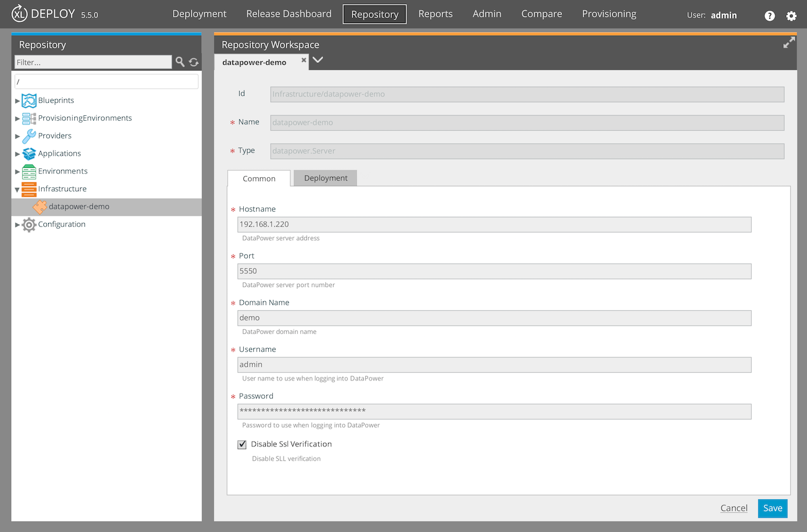Click the Password field
This screenshot has height=532, width=807.
[494, 411]
